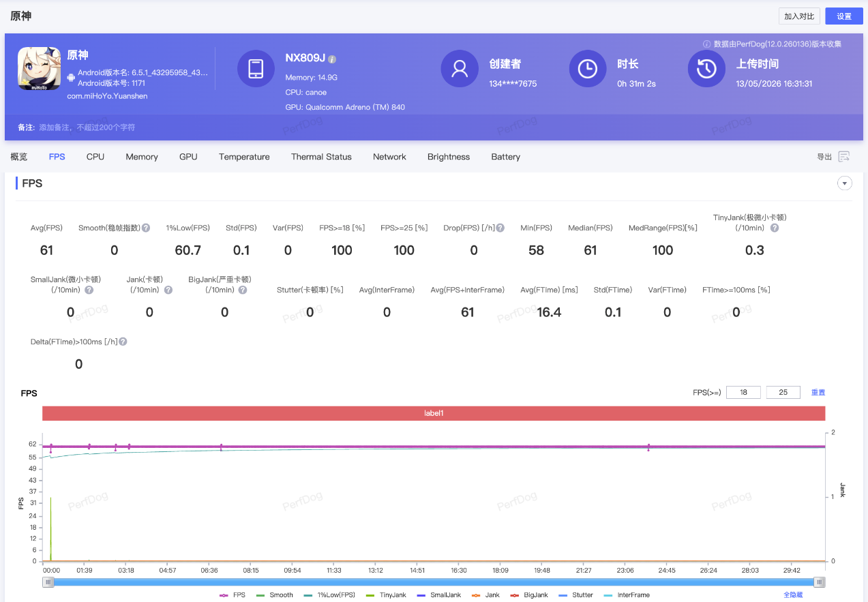The width and height of the screenshot is (868, 602).
Task: Open help for Smooth(稳帧指数)
Action: (x=146, y=228)
